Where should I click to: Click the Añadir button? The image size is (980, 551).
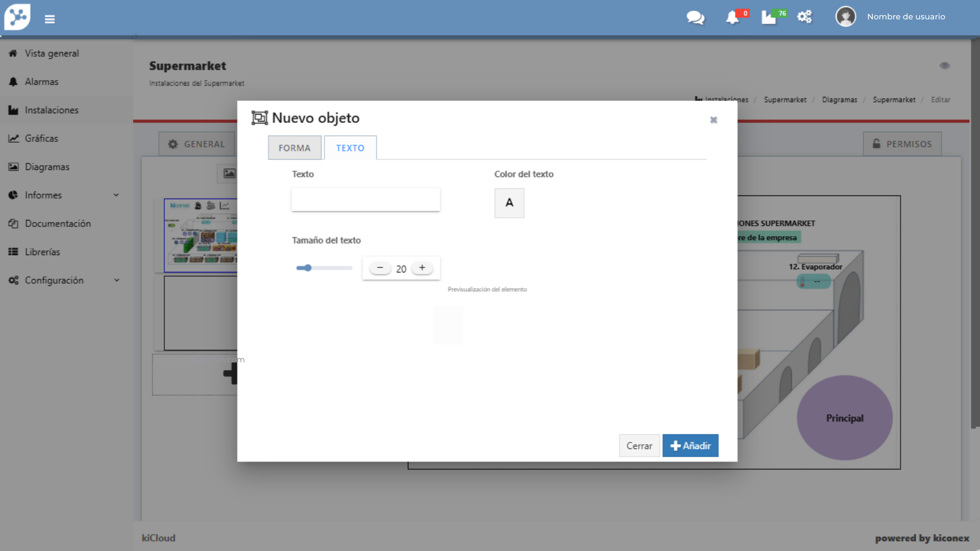pos(690,445)
